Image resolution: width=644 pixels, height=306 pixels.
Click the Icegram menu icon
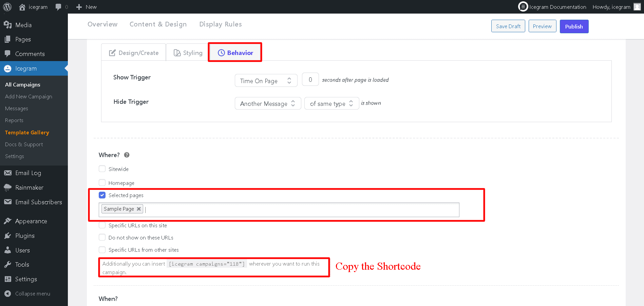coord(7,69)
